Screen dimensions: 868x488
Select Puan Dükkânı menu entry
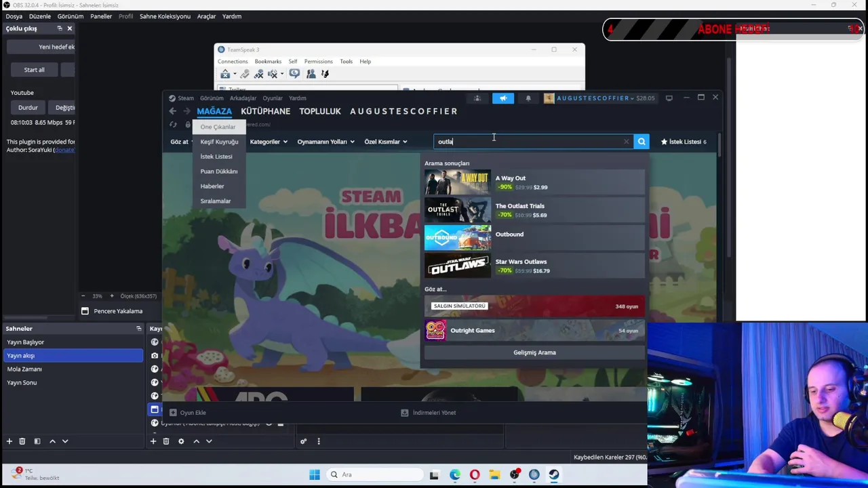219,171
